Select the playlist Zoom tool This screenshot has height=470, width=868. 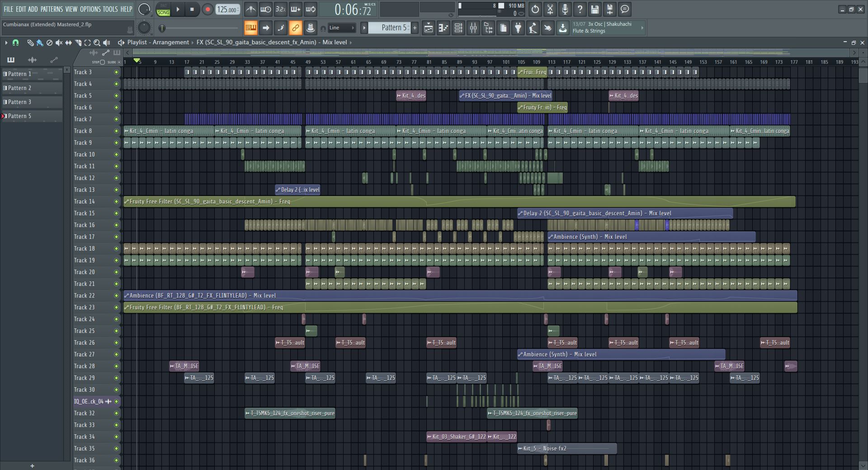coord(97,43)
